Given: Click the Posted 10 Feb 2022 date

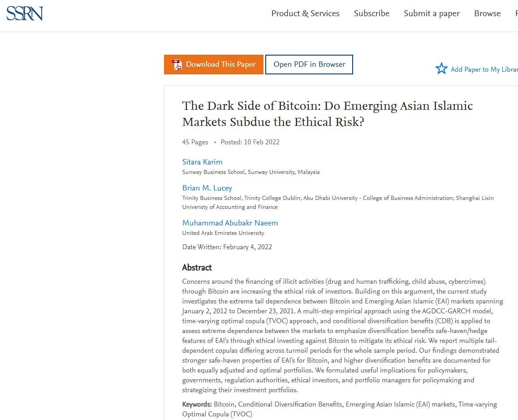Looking at the screenshot, I should tap(250, 142).
